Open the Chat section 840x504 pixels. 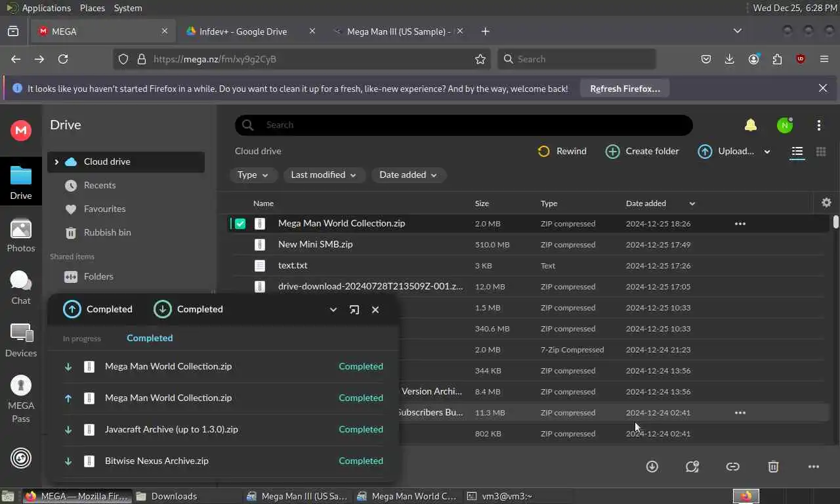pyautogui.click(x=21, y=288)
